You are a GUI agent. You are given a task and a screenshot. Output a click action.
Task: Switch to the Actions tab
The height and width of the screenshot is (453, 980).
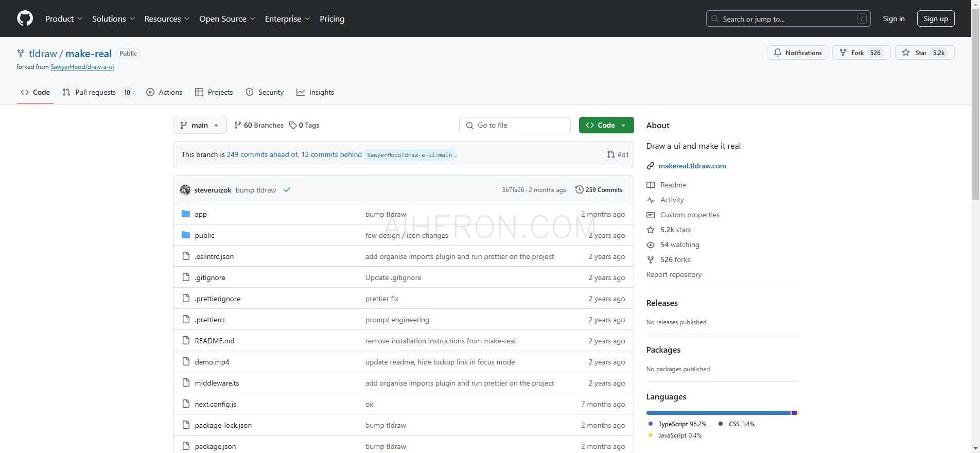164,92
